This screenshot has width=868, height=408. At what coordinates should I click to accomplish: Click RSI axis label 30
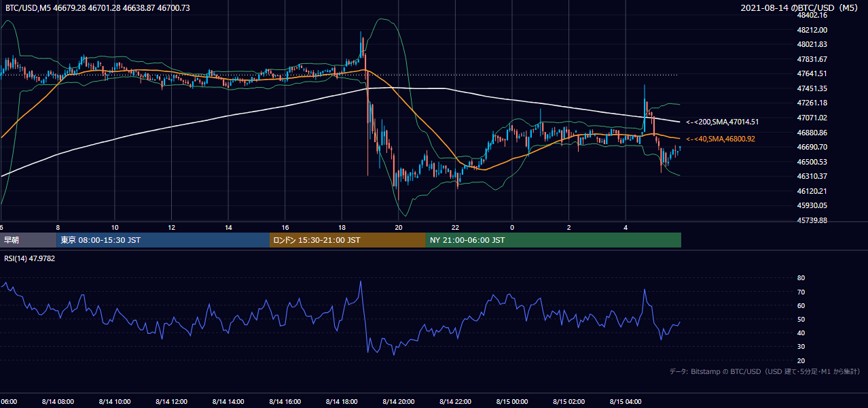coord(801,347)
